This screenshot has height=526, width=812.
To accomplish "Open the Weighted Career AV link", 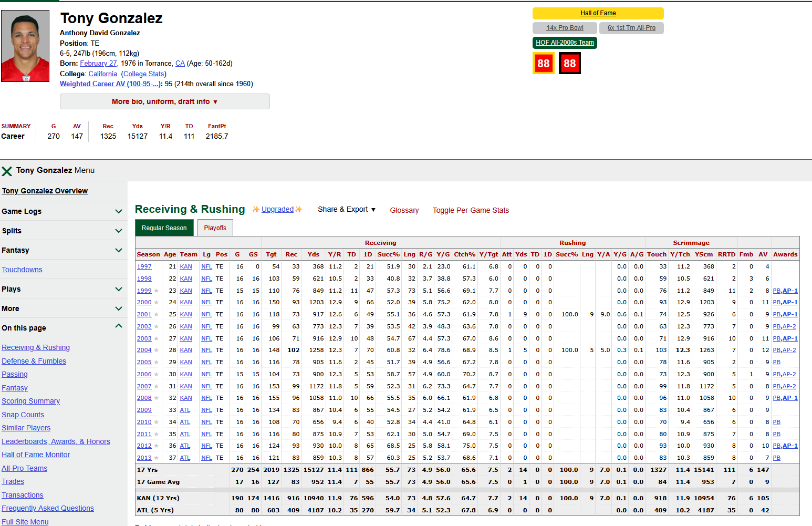I will point(110,84).
